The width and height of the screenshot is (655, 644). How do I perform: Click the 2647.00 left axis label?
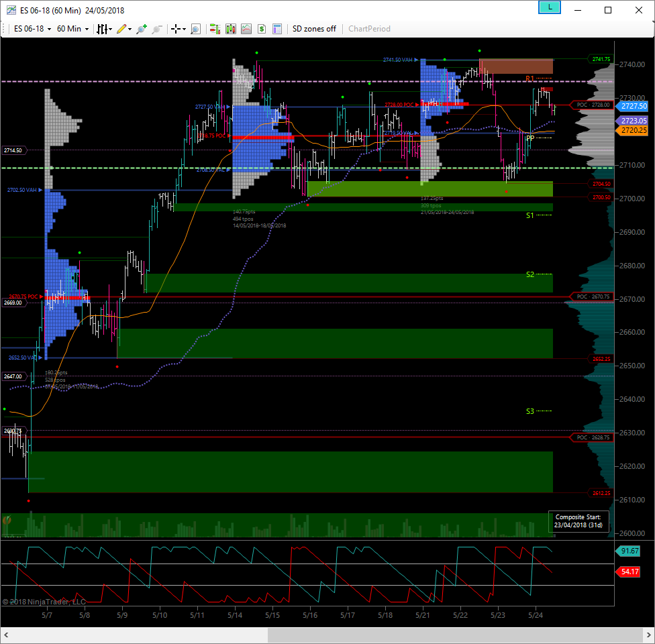(14, 376)
